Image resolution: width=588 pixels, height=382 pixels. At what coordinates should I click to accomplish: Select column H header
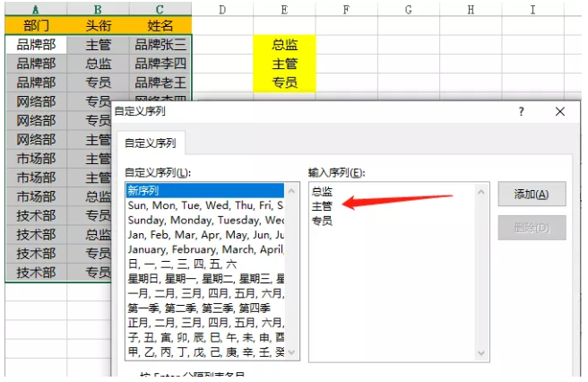point(471,9)
